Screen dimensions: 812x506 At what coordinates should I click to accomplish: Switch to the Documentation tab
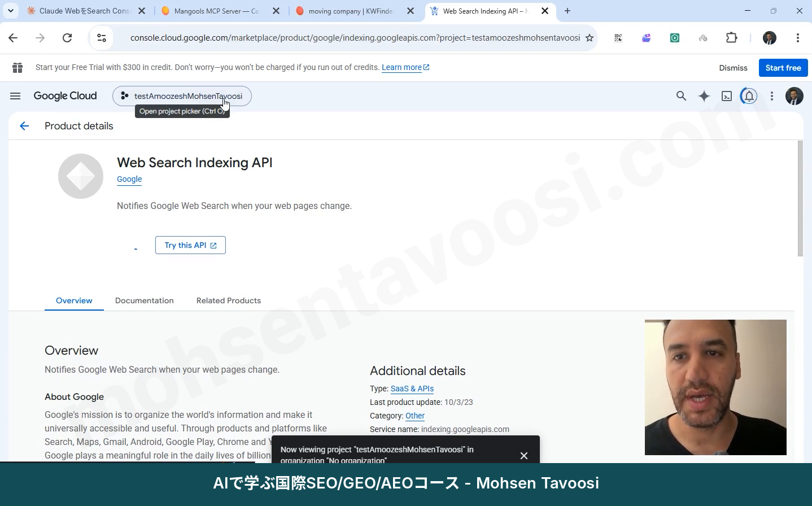tap(145, 300)
